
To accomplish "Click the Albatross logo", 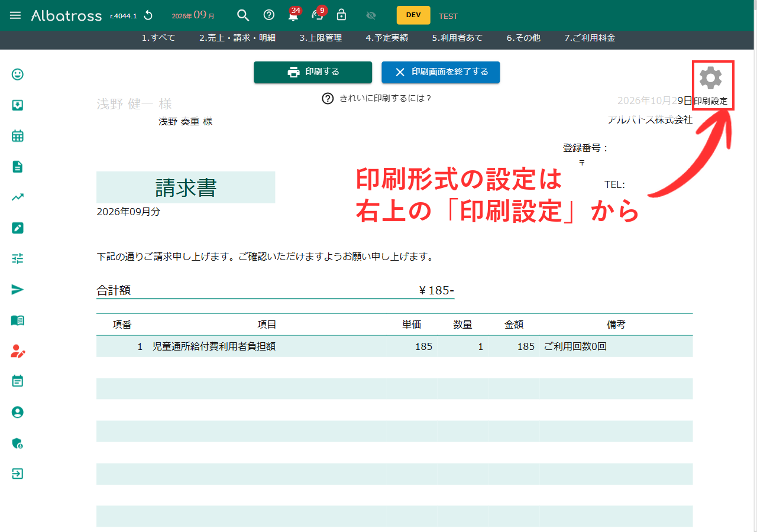I will click(66, 15).
